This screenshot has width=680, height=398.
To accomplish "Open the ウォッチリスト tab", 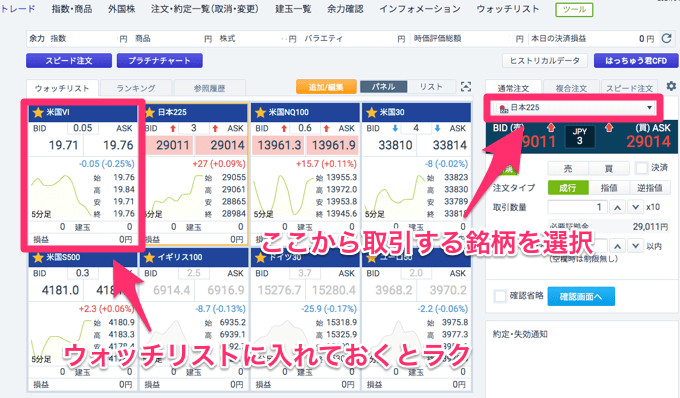I will [x=62, y=88].
